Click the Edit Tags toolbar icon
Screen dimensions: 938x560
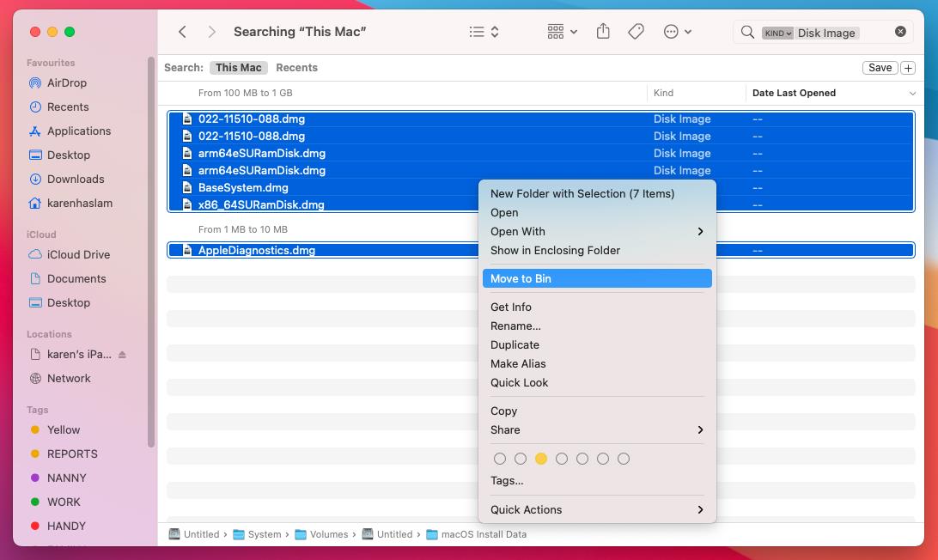636,32
